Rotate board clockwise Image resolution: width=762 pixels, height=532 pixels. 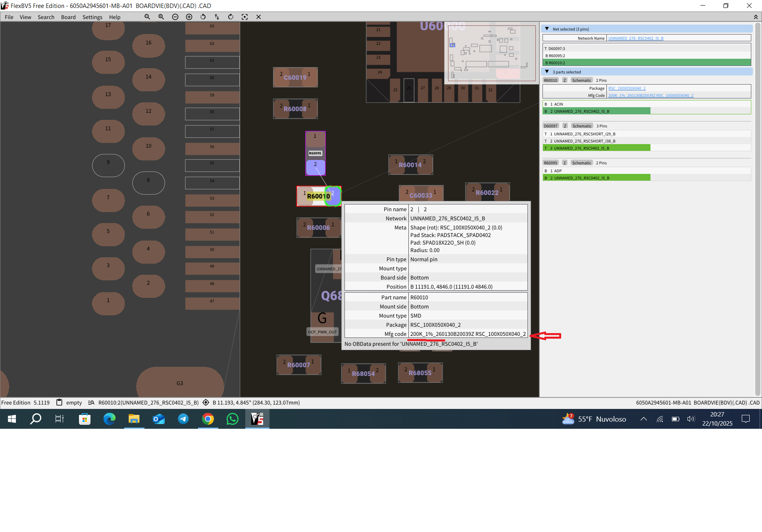[x=231, y=17]
